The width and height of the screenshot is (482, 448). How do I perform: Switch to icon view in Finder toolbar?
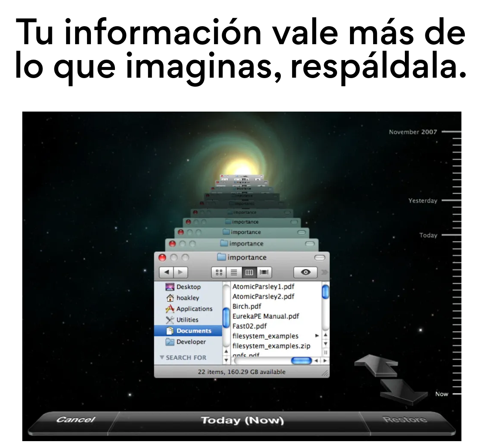(219, 272)
